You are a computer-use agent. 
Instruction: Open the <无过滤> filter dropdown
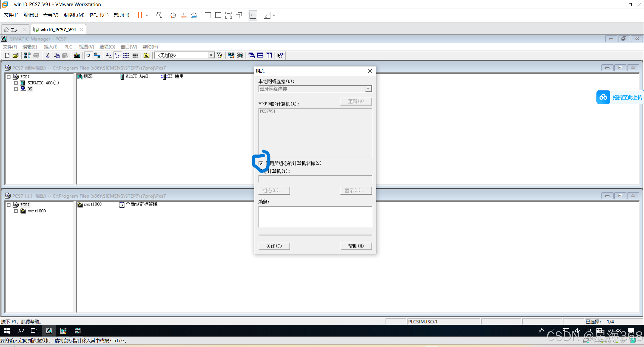(211, 55)
